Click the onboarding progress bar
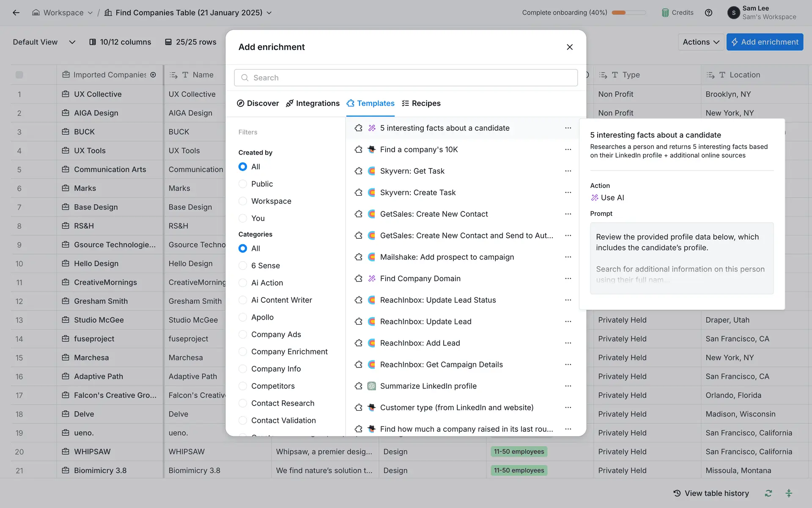 628,13
